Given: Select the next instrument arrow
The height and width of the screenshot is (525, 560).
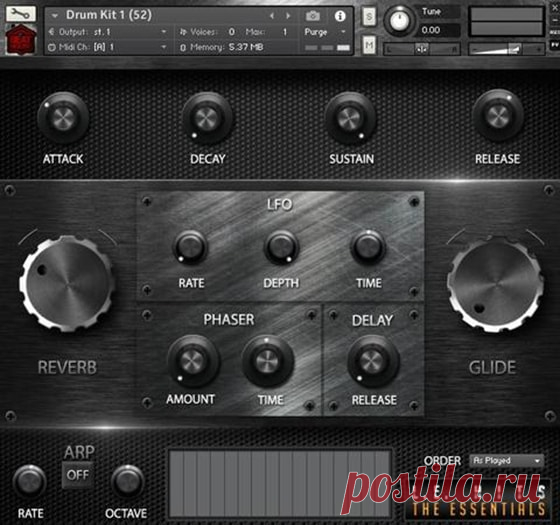Looking at the screenshot, I should click(x=288, y=16).
